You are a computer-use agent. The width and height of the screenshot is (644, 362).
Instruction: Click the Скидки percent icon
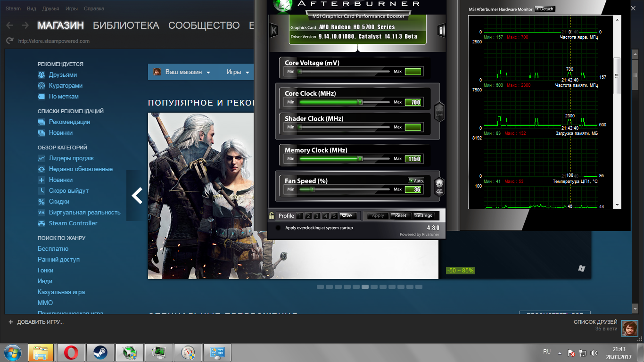(x=41, y=202)
